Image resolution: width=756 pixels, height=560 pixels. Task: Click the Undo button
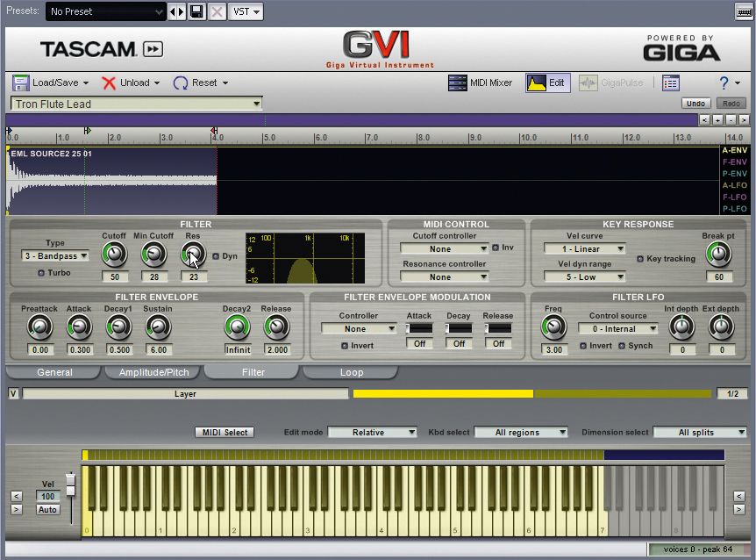coord(695,103)
